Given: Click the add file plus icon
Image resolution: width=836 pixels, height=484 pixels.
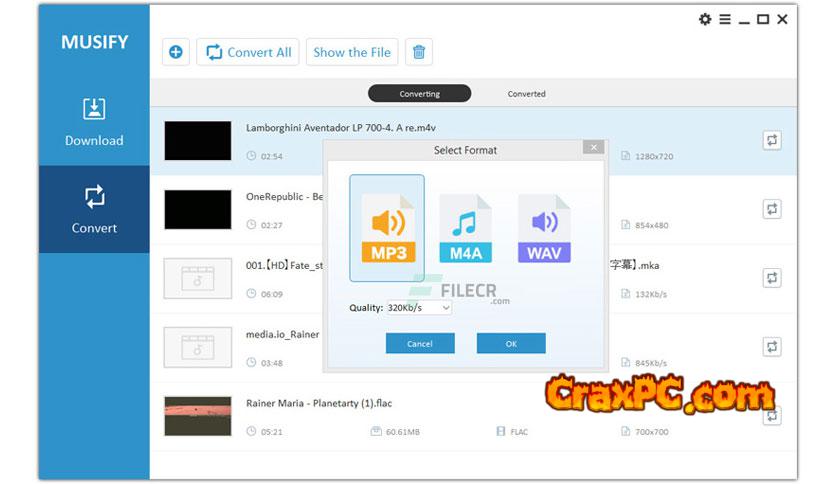Looking at the screenshot, I should tap(176, 52).
